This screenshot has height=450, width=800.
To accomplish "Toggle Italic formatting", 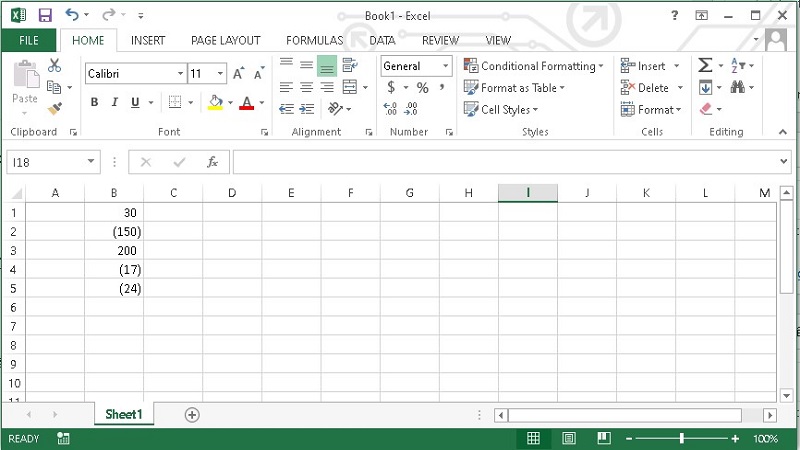I will click(x=115, y=102).
